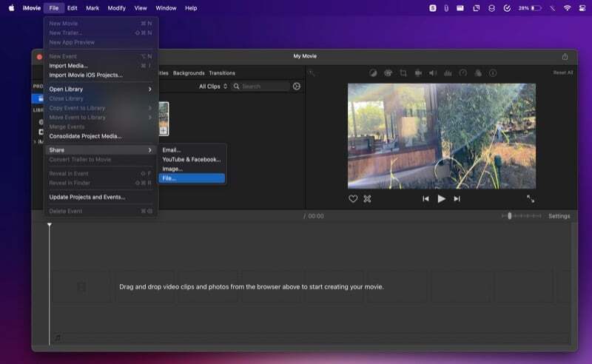Enter full screen playback with arrows icon
The height and width of the screenshot is (364, 592).
pyautogui.click(x=531, y=198)
